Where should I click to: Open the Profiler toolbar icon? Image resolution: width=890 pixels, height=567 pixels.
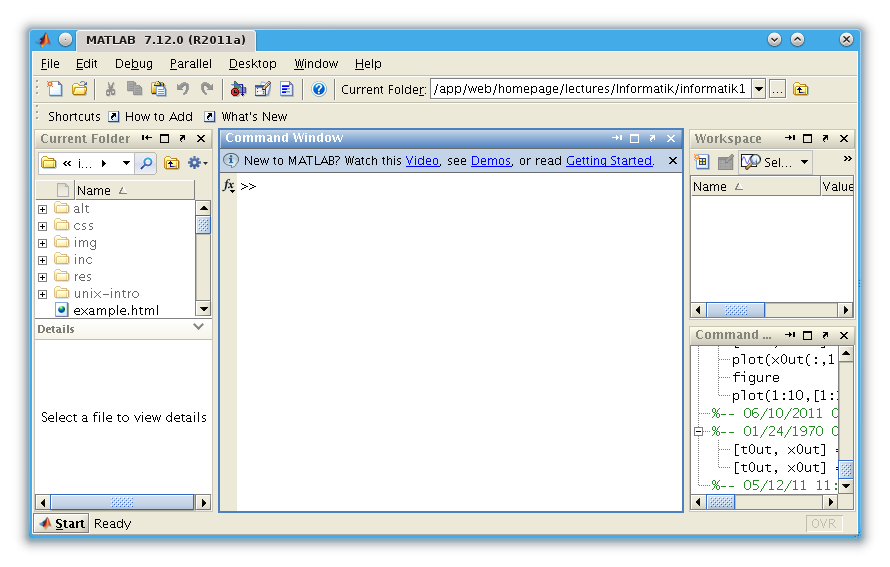click(287, 89)
